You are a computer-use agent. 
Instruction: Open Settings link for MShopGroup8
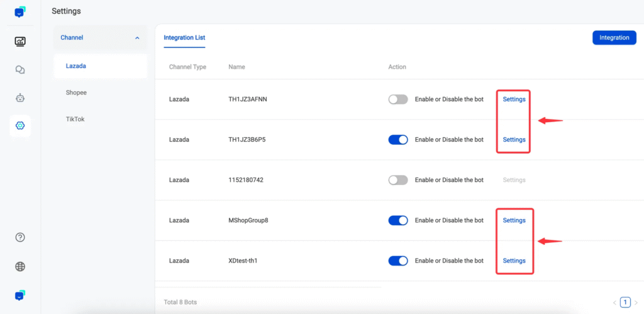pos(514,220)
